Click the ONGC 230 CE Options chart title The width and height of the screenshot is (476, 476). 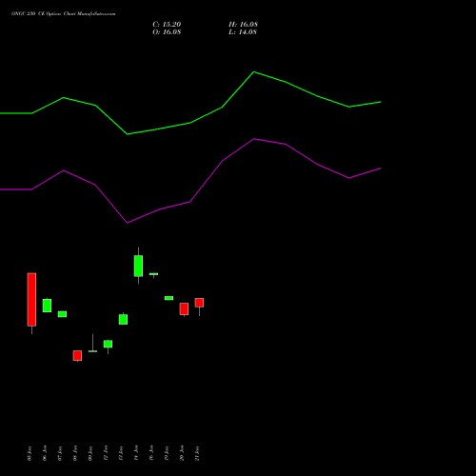click(64, 14)
